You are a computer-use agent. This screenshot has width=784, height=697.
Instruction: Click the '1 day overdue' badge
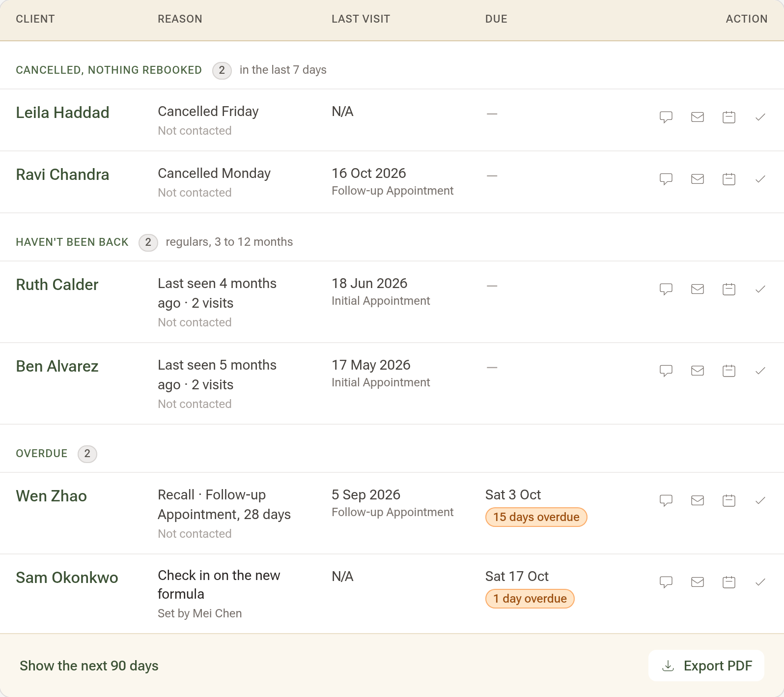tap(530, 599)
